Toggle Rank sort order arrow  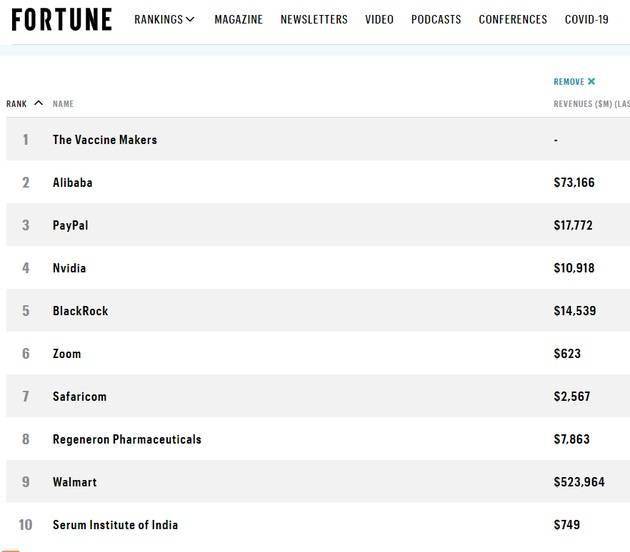click(x=39, y=103)
